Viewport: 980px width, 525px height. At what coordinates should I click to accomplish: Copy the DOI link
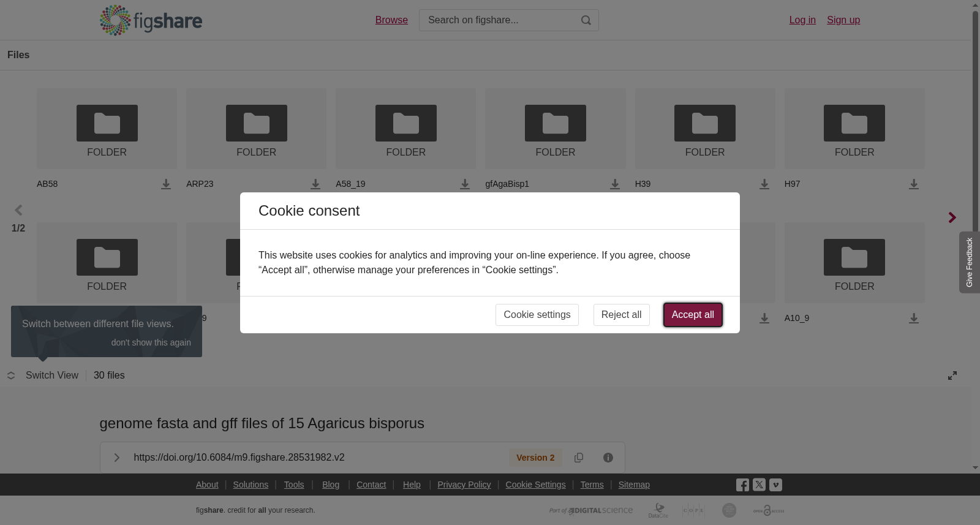coord(579,458)
